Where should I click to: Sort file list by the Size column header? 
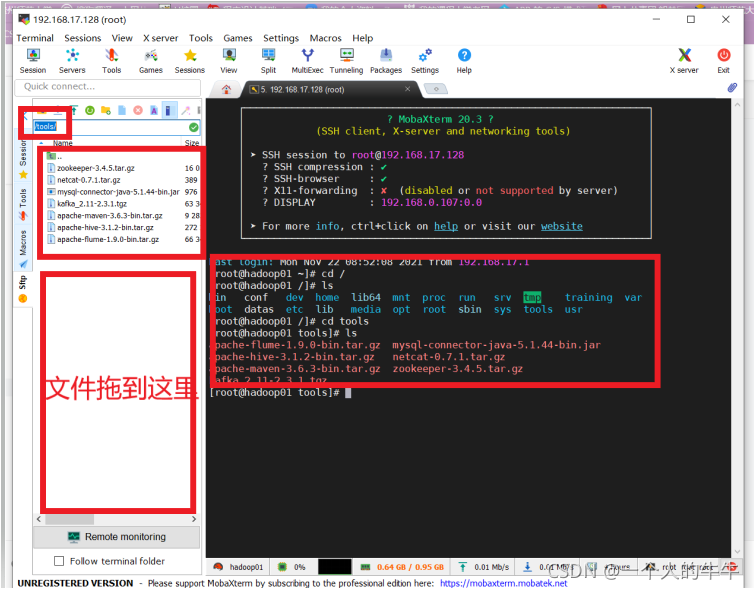point(192,143)
